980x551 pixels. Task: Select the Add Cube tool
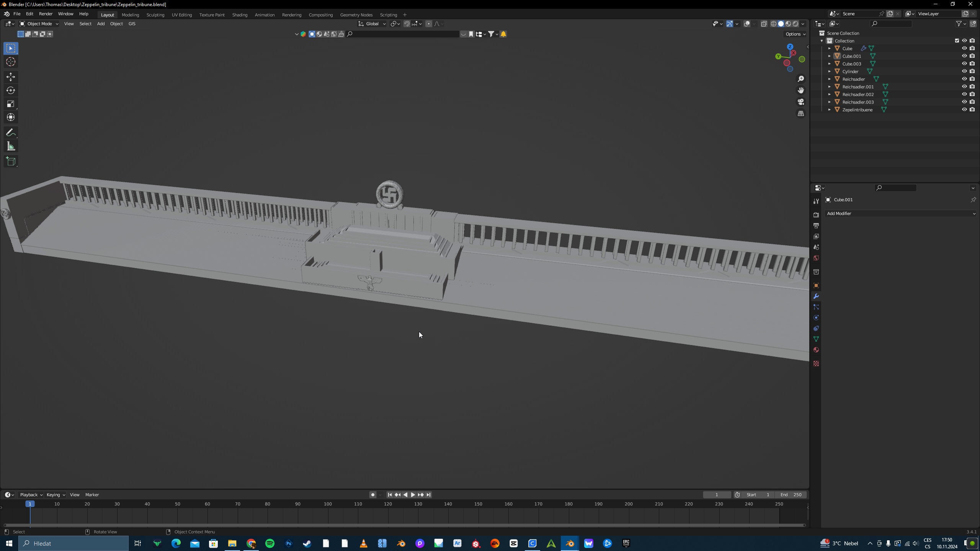point(11,161)
